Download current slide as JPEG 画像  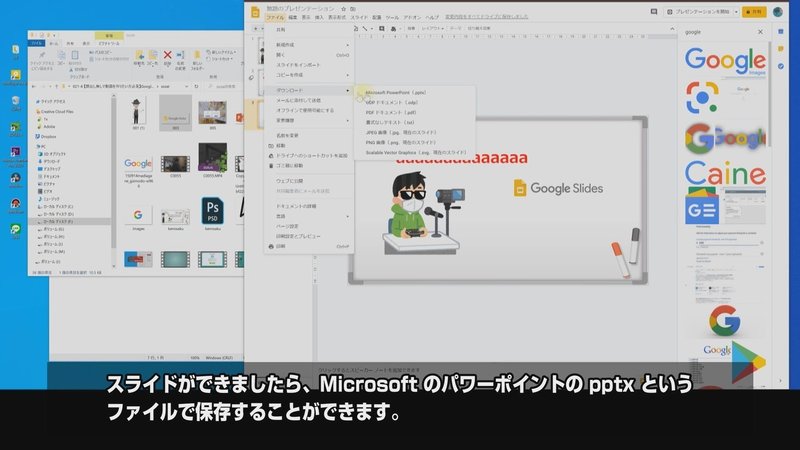(401, 133)
